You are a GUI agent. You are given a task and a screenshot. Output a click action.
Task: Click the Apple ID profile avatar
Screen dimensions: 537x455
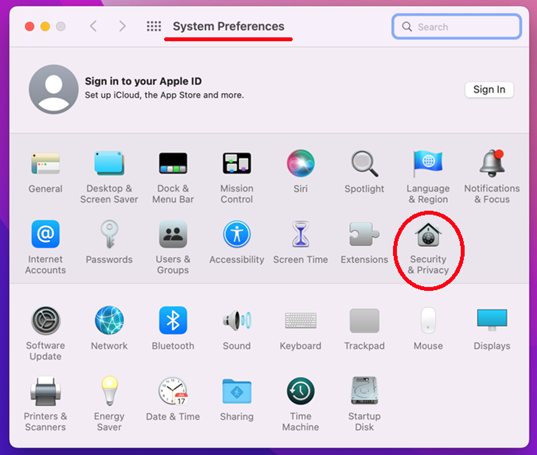54,89
